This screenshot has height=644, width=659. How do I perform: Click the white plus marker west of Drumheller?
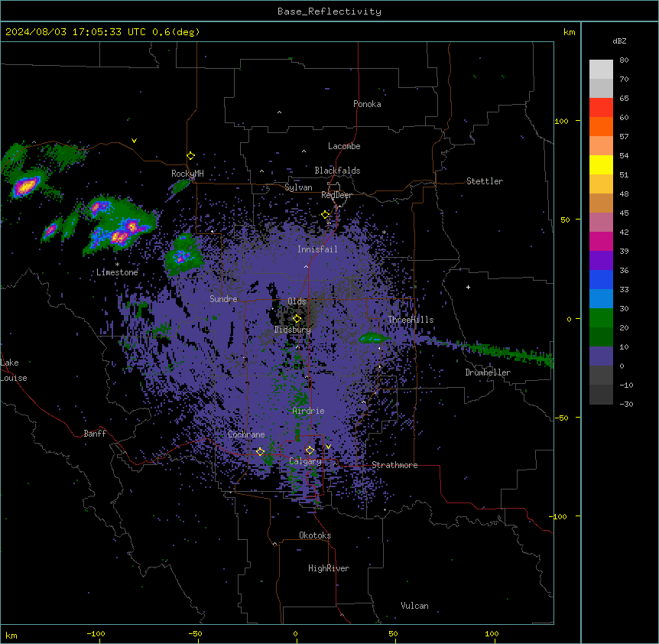[x=468, y=288]
